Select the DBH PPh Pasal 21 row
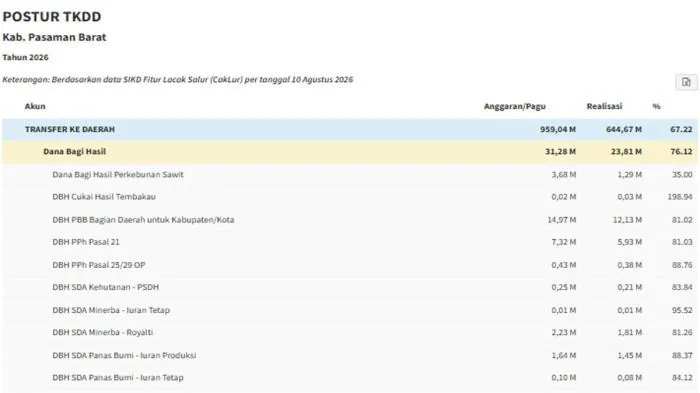Viewport: 700px width, 393px height. [350, 242]
